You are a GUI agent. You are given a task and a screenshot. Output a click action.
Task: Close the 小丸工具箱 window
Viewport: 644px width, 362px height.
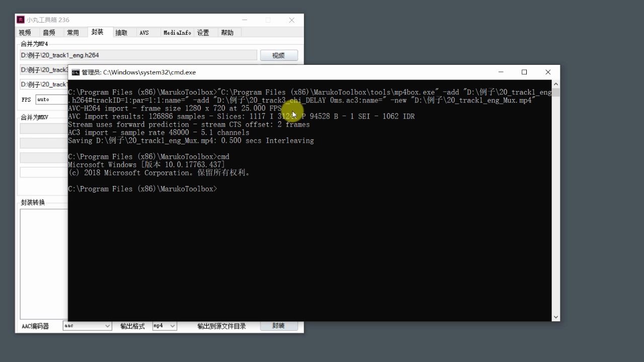pos(291,20)
